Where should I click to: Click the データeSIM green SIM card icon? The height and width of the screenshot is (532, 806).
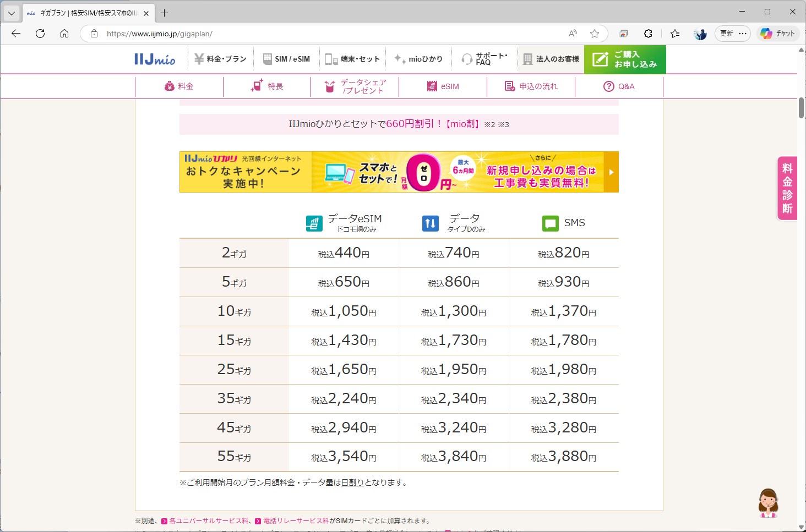pyautogui.click(x=313, y=222)
